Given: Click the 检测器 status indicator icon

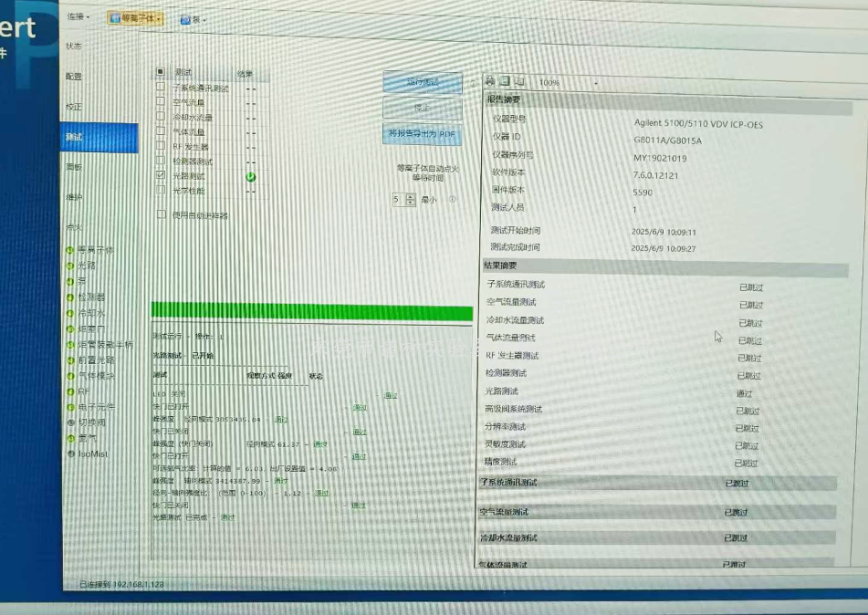Looking at the screenshot, I should pos(69,297).
